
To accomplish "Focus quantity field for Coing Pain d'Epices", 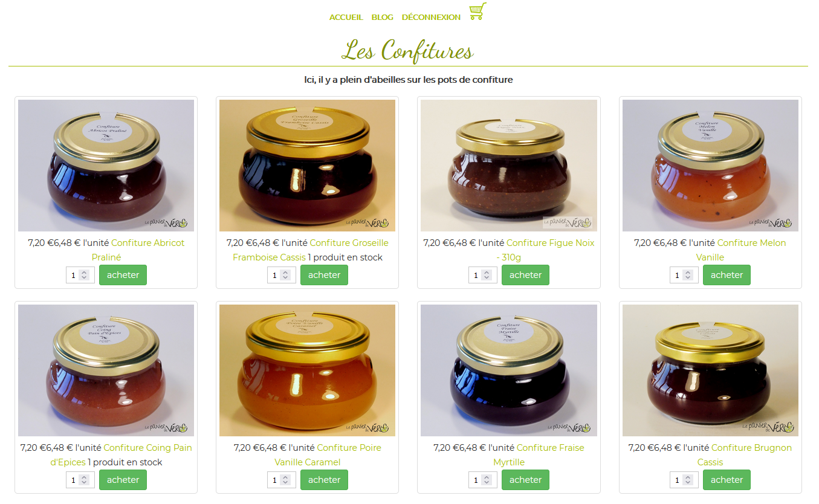I will (x=80, y=480).
